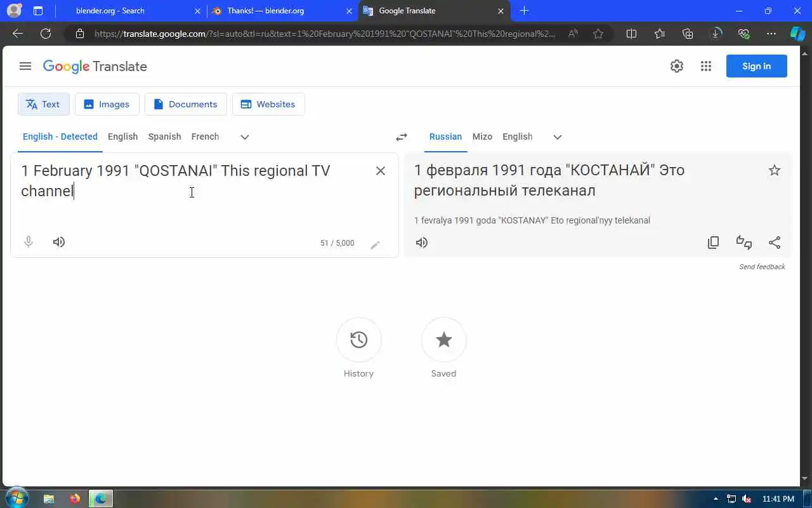812x508 pixels.
Task: Open a new browser tab
Action: tap(524, 11)
